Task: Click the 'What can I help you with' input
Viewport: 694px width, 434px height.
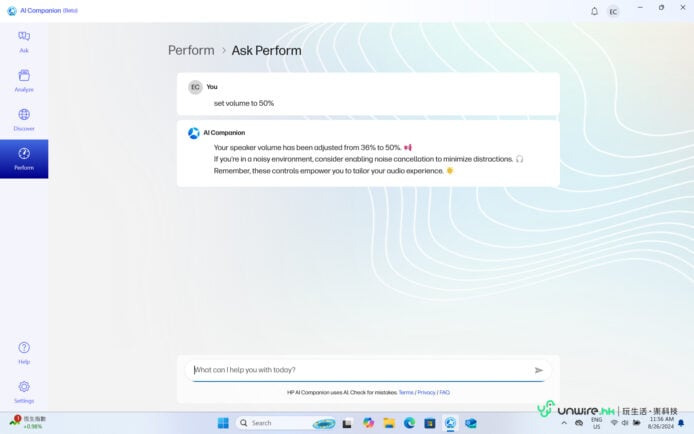Action: click(x=360, y=370)
